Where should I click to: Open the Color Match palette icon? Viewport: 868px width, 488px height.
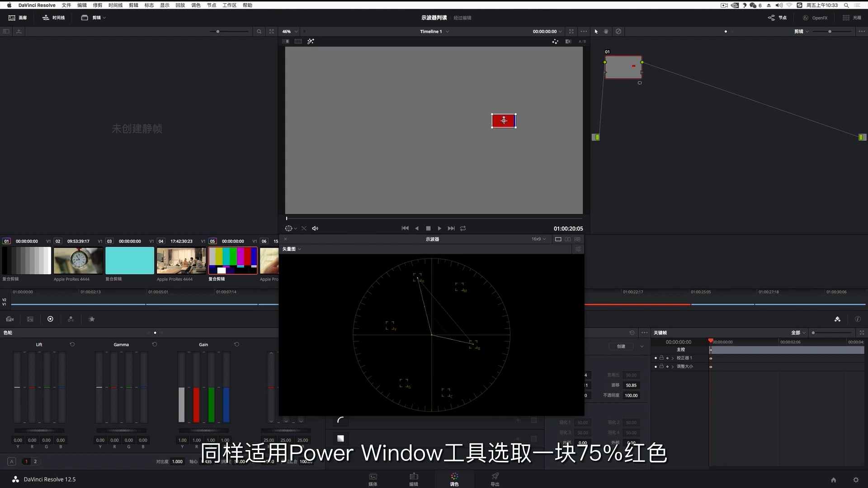click(30, 319)
